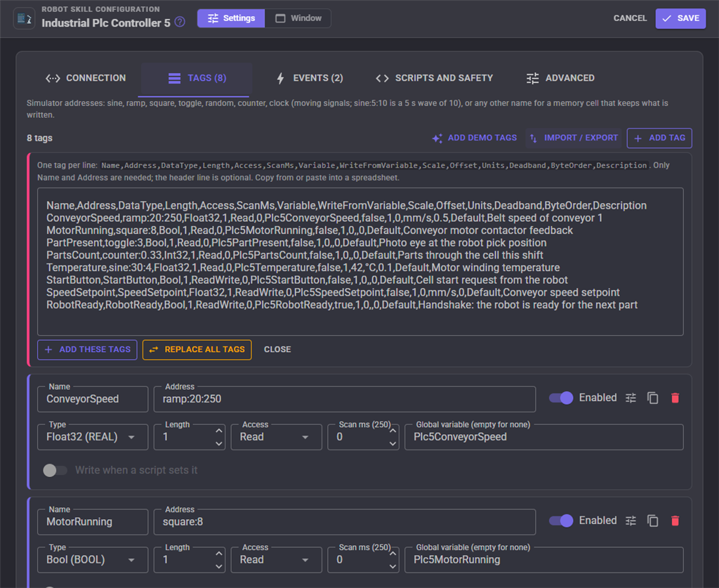The width and height of the screenshot is (719, 588).
Task: Delete the ConveyorSpeed tag
Action: pos(675,398)
